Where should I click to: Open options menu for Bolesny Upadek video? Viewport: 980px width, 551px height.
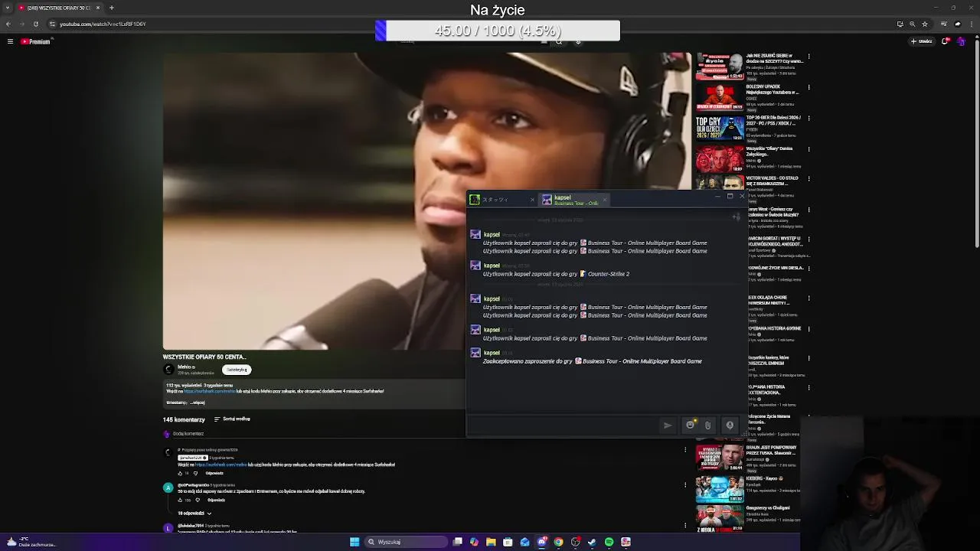[x=808, y=87]
